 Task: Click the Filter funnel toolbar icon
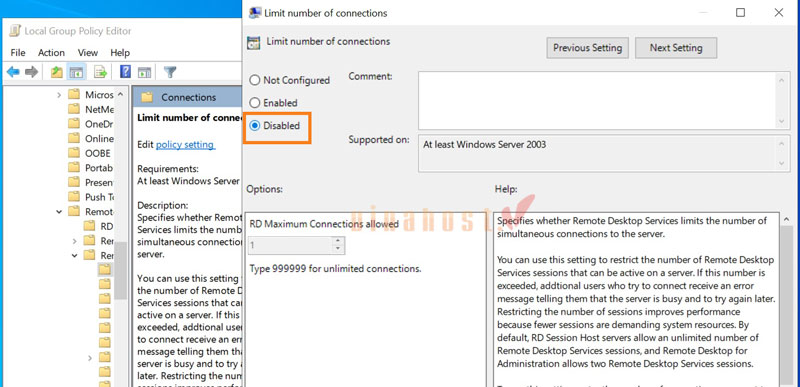click(170, 72)
